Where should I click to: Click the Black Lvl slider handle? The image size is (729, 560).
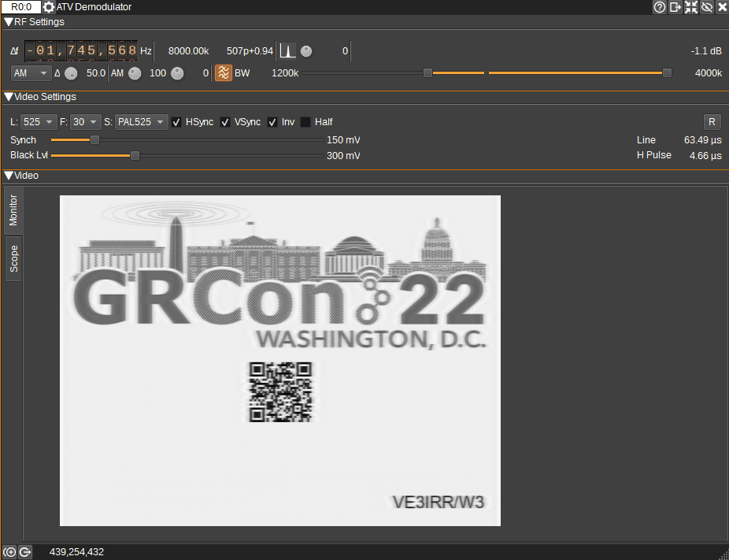tap(135, 156)
